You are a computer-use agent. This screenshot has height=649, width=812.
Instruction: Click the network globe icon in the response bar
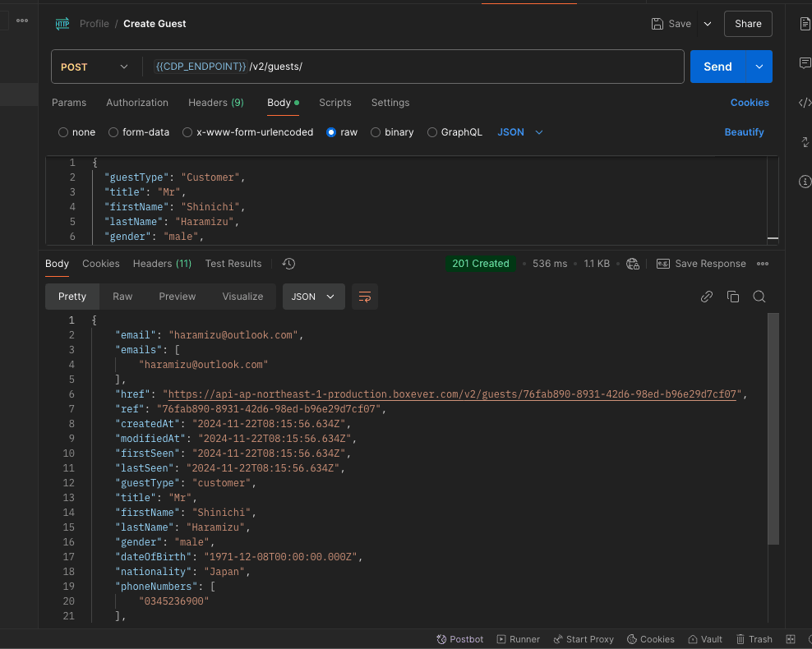coord(632,264)
